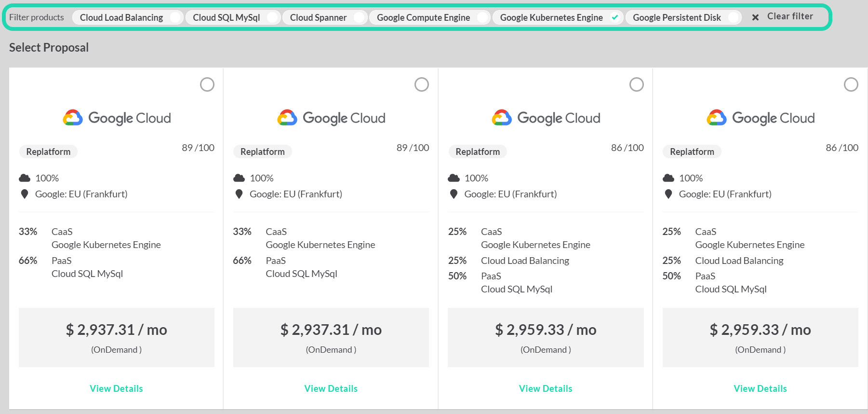868x414 pixels.
Task: Click the location pin icon in the fourth card
Action: (x=668, y=194)
